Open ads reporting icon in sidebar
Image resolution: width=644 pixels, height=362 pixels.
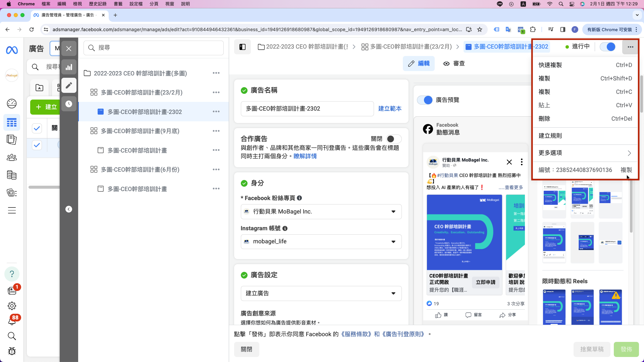[12, 139]
